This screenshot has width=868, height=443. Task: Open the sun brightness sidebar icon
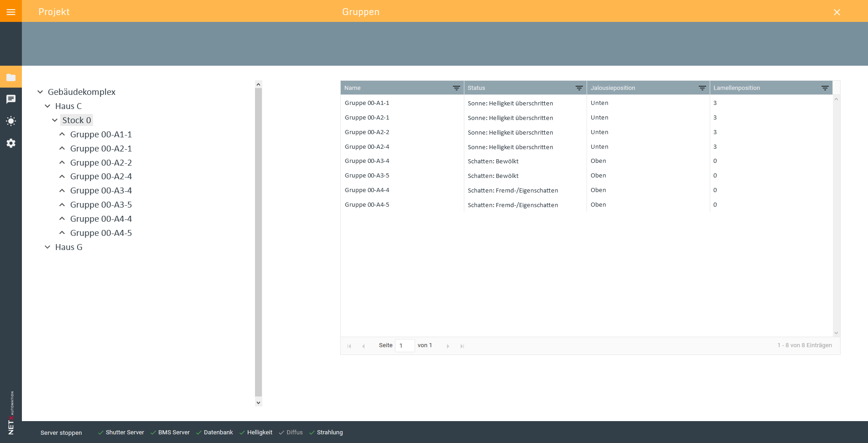coord(11,121)
